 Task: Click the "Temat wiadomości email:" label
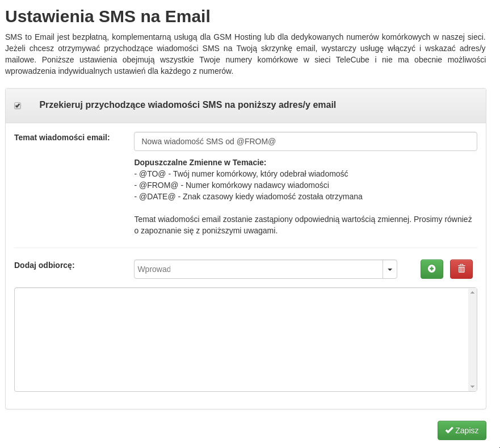pos(62,137)
